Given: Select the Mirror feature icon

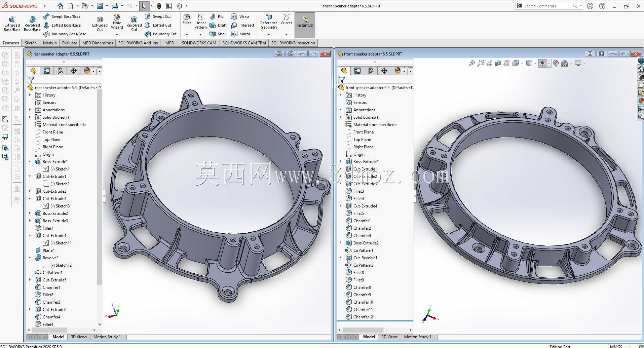Looking at the screenshot, I should click(x=241, y=34).
